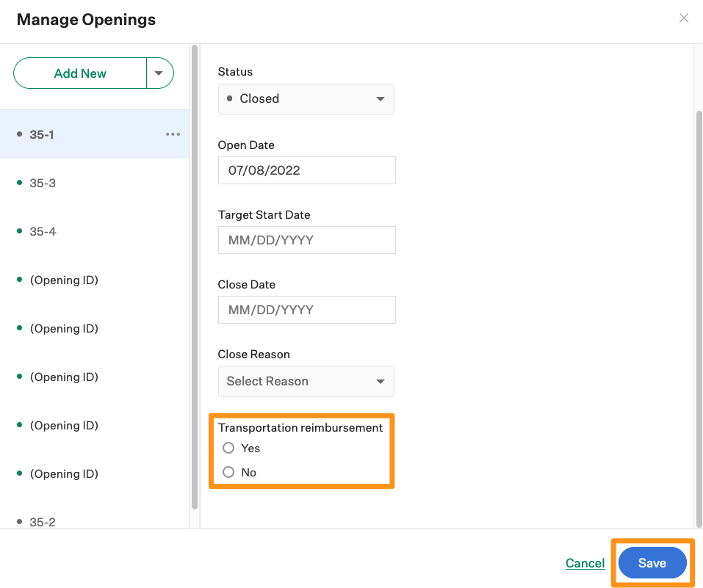This screenshot has width=703, height=588.
Task: Click the ellipsis icon on the highlighted opening
Action: (x=173, y=134)
